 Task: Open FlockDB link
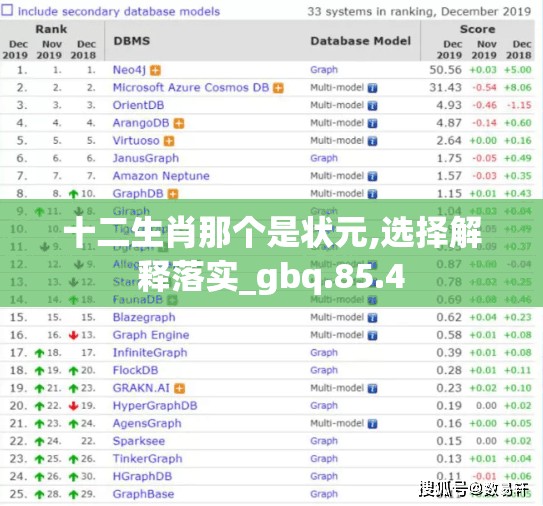click(x=135, y=371)
